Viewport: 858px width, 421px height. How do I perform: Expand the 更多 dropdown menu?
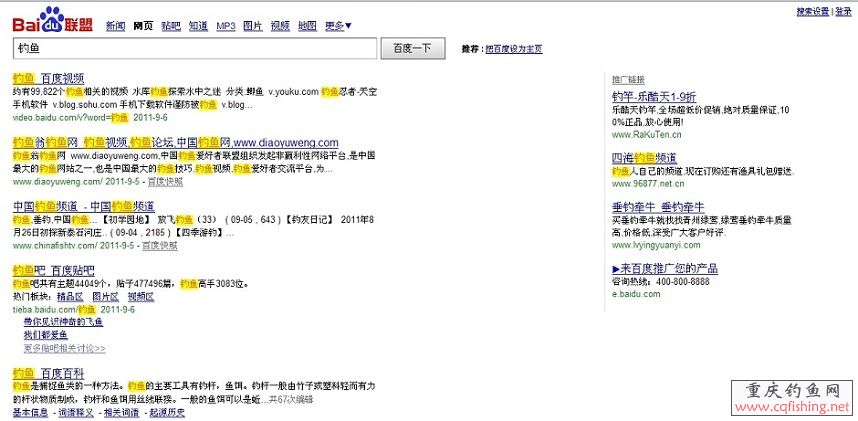coord(339,26)
